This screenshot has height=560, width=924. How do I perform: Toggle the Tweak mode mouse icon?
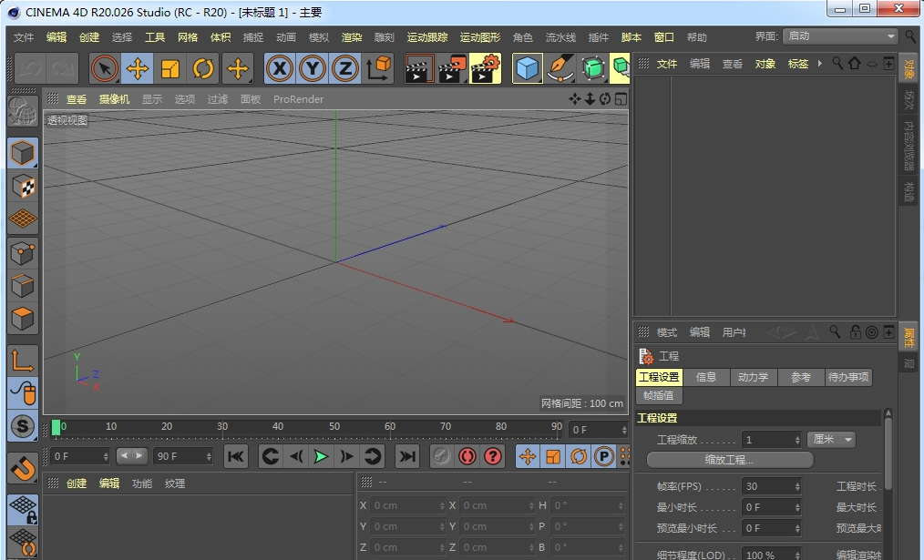coord(23,392)
